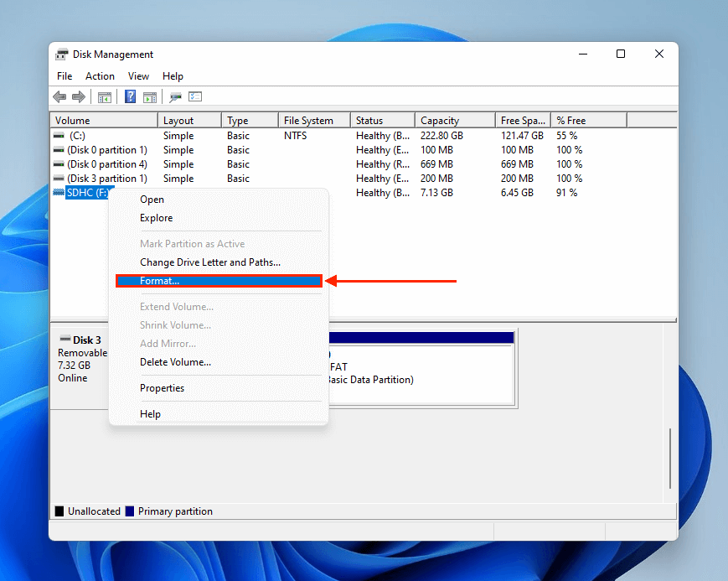The image size is (728, 581).
Task: Click the Back arrow toolbar icon
Action: tap(60, 97)
